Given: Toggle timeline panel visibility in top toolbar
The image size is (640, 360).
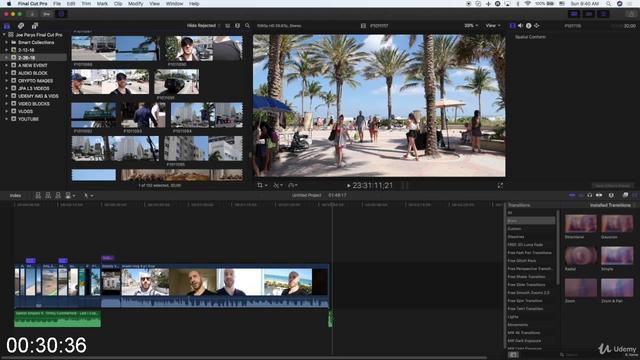Looking at the screenshot, I should click(x=589, y=14).
